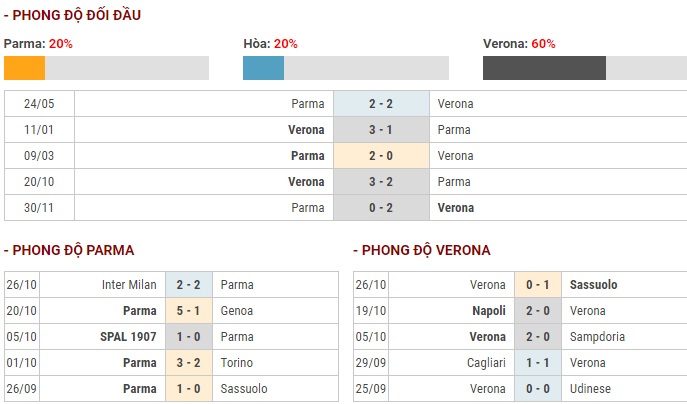687x404 pixels.
Task: Click SPAL 1907 team name
Action: pyautogui.click(x=128, y=337)
